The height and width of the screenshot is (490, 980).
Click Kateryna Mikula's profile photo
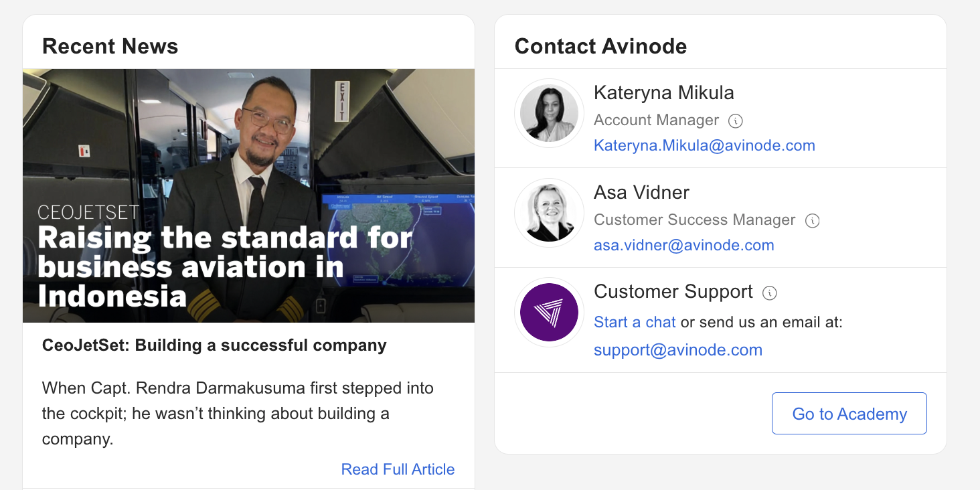pos(549,113)
